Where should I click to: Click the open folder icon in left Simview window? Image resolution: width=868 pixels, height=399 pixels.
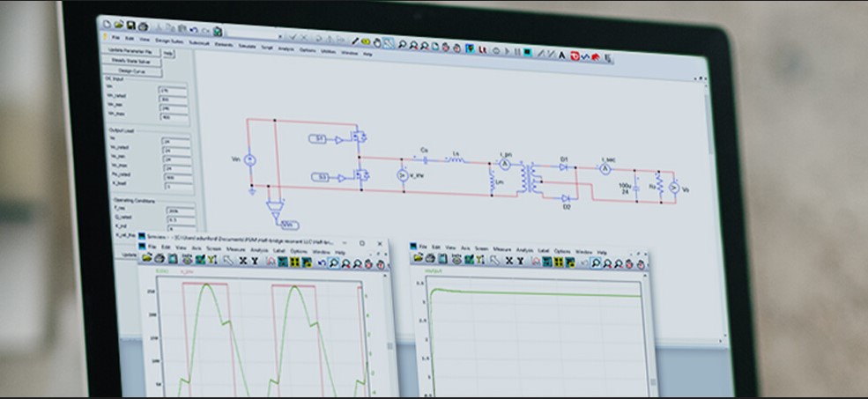(x=146, y=258)
